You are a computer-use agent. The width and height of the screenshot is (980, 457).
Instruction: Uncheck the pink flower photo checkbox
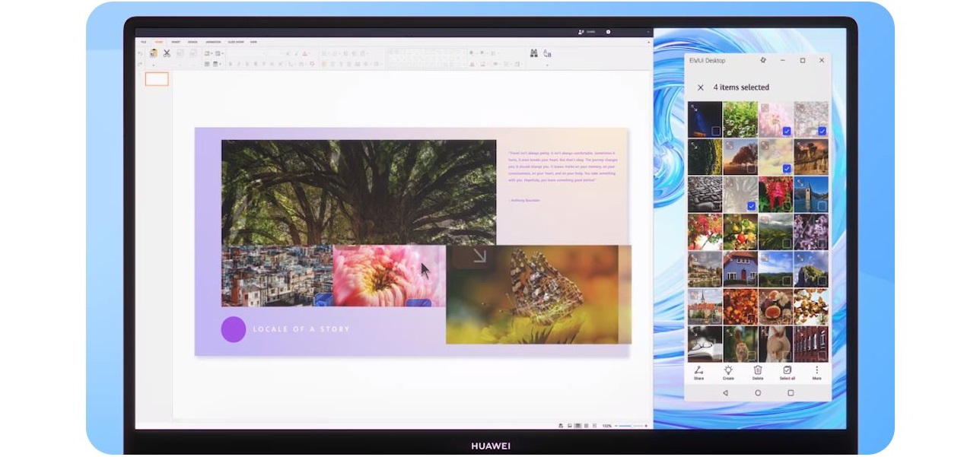tap(787, 132)
